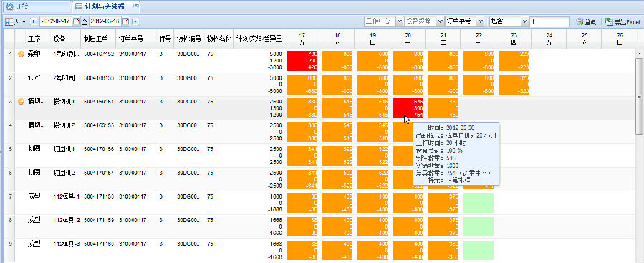The width and height of the screenshot is (644, 263).
Task: Click the vertical scrollbar thumb
Action: [639, 96]
